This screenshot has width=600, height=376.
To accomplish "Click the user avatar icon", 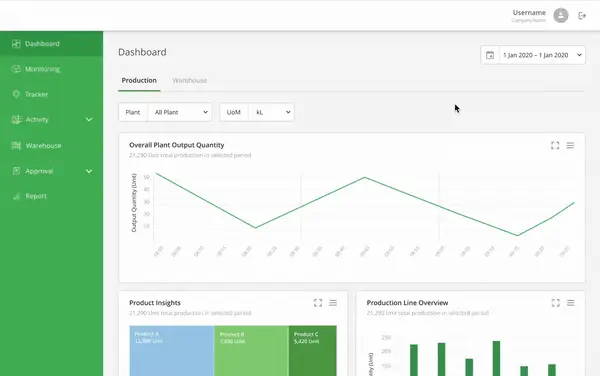I will click(561, 16).
